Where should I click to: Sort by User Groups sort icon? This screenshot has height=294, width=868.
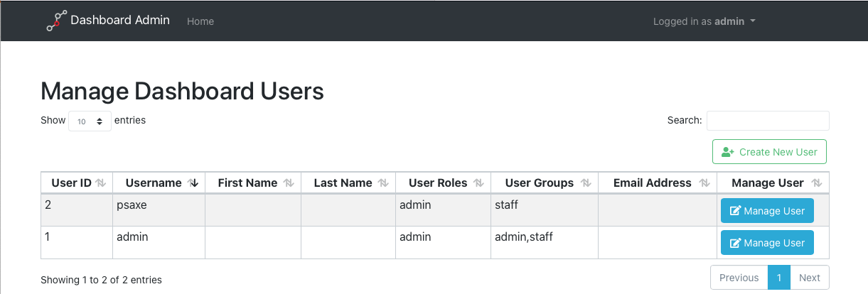[x=586, y=183]
